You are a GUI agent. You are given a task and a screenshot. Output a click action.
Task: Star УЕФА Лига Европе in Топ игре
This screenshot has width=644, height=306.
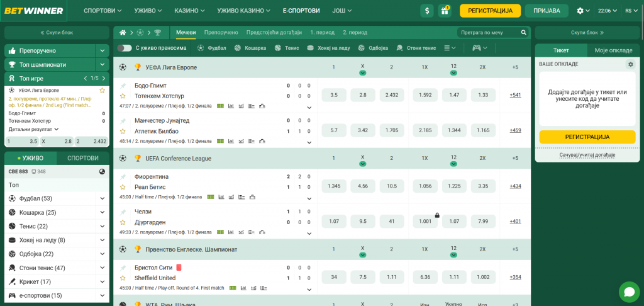103,90
